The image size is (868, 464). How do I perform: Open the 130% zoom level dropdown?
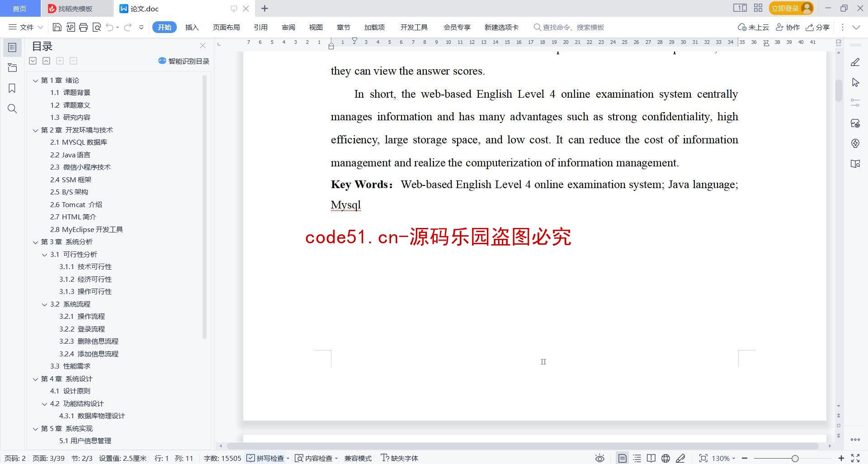(x=723, y=458)
